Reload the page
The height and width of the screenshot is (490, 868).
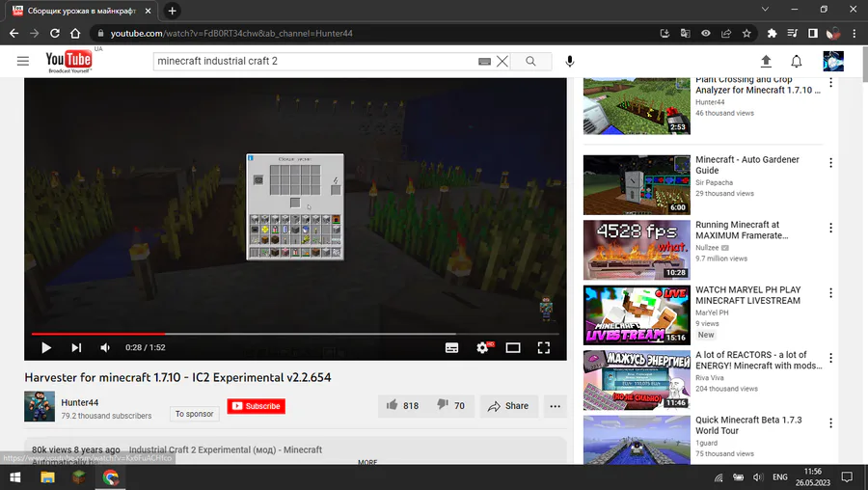click(x=54, y=33)
